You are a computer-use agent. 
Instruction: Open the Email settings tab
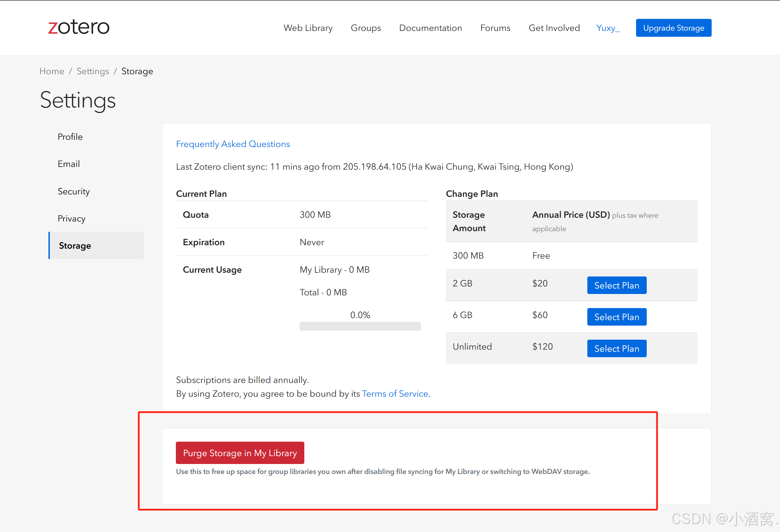tap(69, 164)
